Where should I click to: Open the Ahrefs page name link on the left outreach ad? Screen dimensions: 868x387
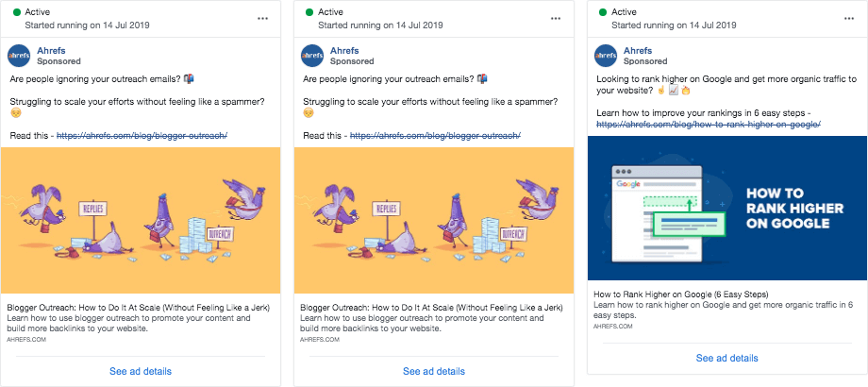point(51,50)
